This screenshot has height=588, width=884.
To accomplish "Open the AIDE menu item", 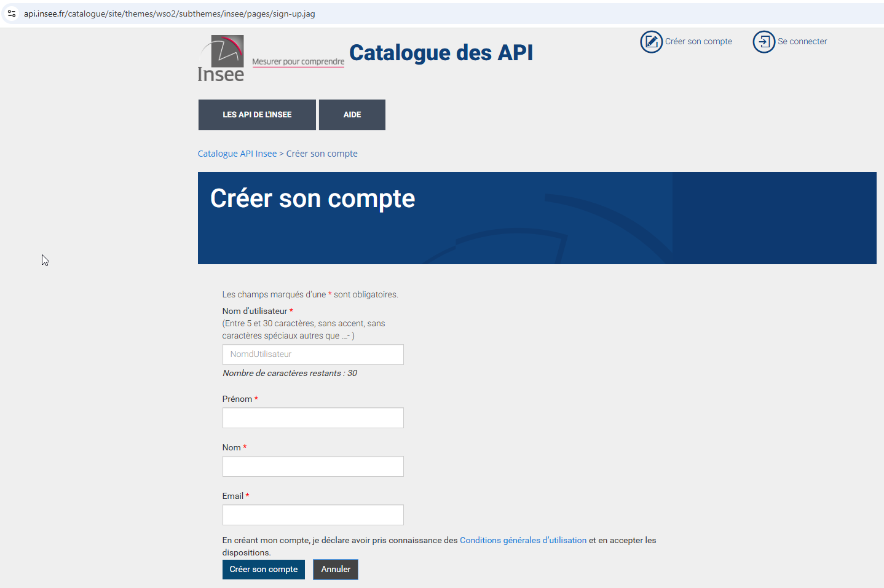I will pos(352,115).
